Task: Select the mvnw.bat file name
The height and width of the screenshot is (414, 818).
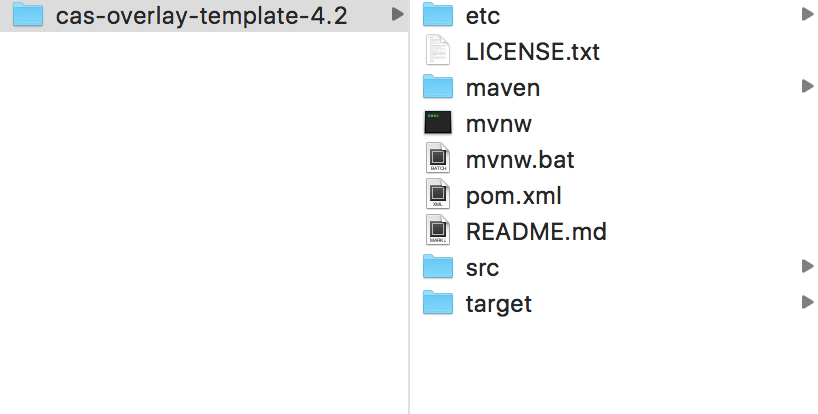Action: 520,159
